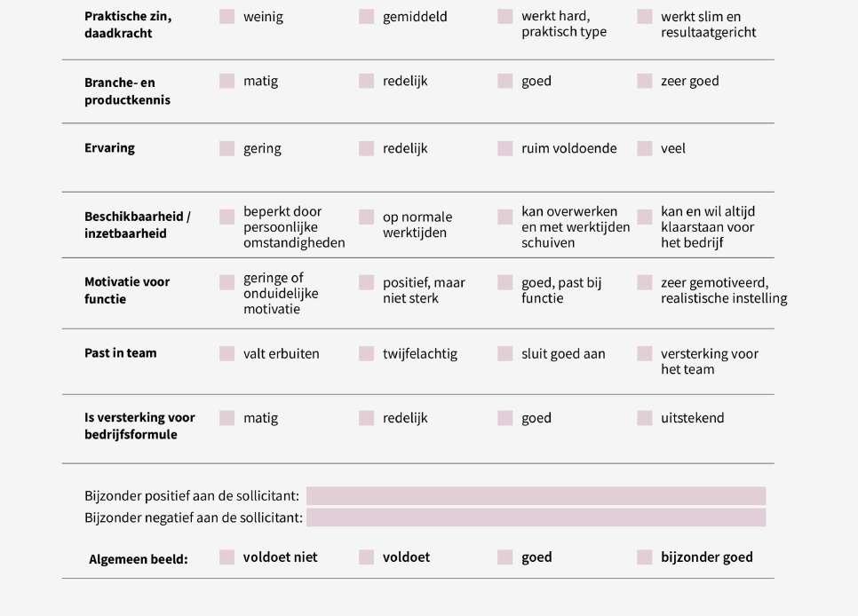Tick 'gering' checkbox for Ervaring
This screenshot has width=858, height=616.
(x=227, y=148)
